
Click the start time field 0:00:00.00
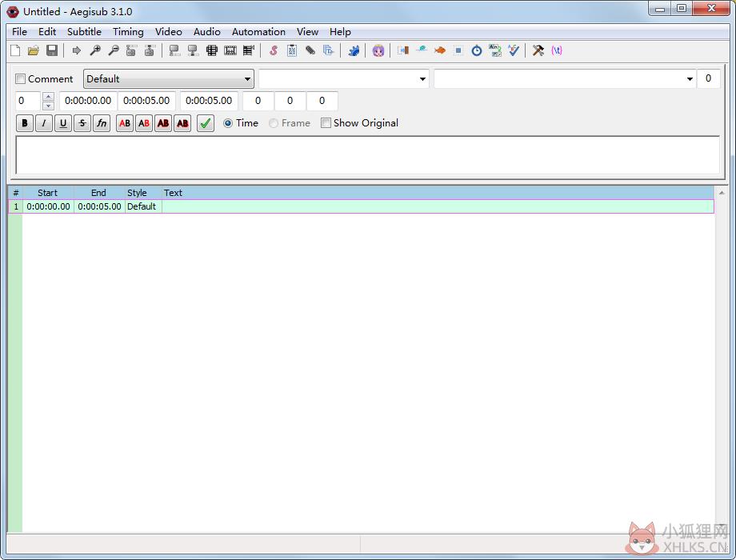point(88,101)
